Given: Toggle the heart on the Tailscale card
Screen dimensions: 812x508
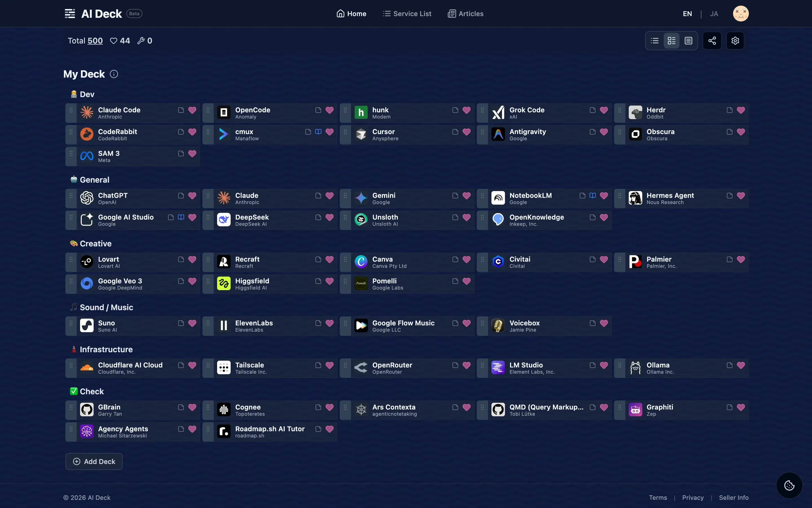Looking at the screenshot, I should [x=330, y=365].
